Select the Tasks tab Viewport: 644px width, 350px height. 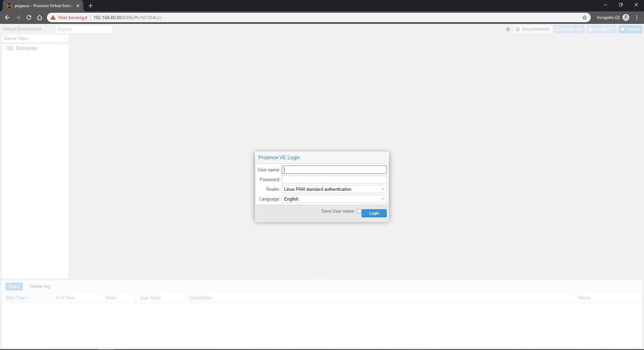(x=14, y=287)
